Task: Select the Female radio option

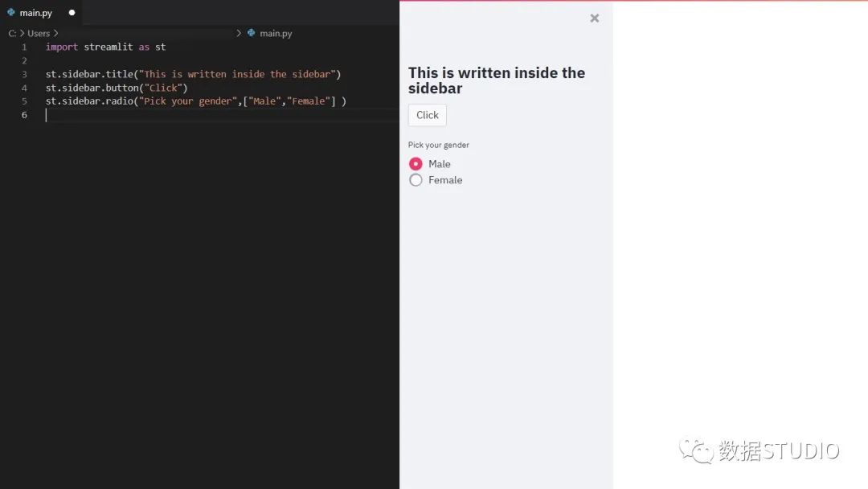Action: (x=416, y=180)
